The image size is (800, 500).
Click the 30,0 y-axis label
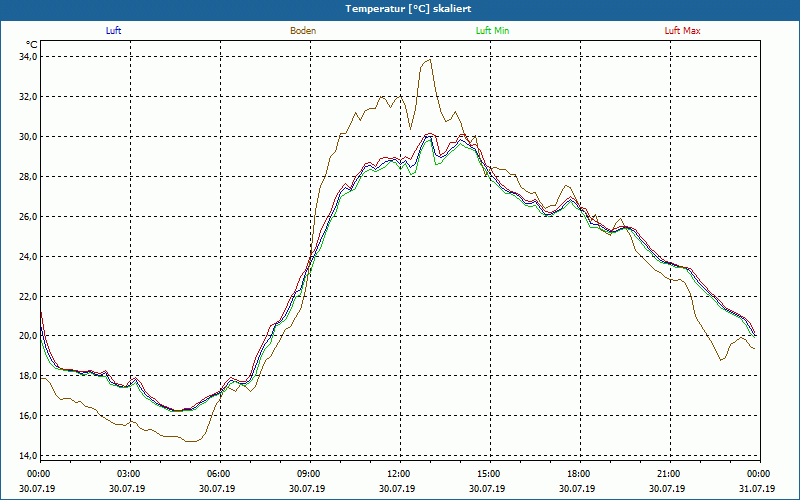[26, 136]
